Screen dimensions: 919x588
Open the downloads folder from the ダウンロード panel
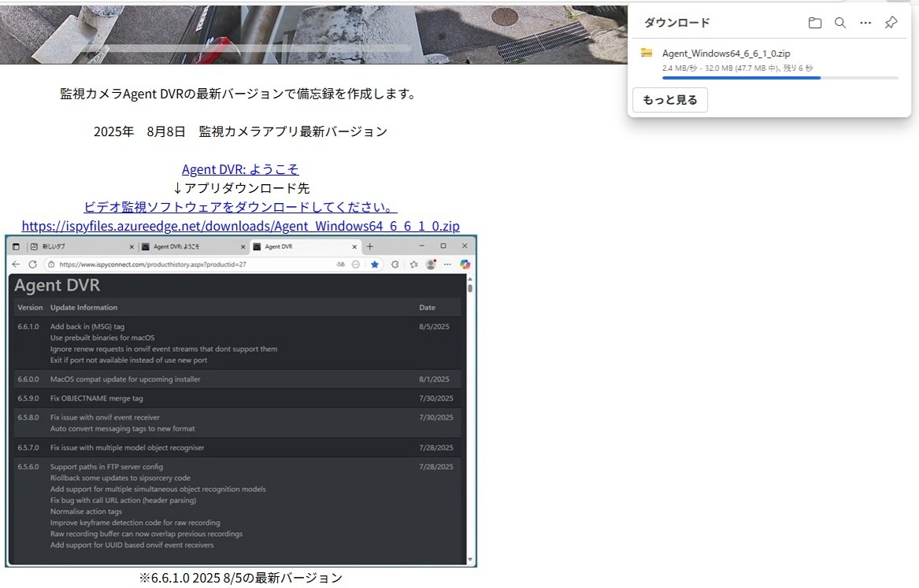tap(815, 23)
